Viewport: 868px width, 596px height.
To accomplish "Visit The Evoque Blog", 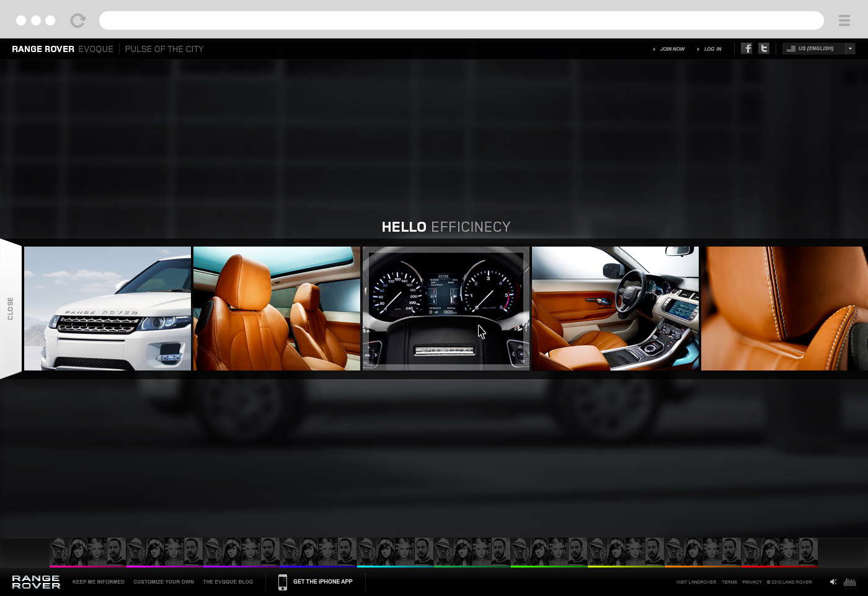I will [228, 582].
